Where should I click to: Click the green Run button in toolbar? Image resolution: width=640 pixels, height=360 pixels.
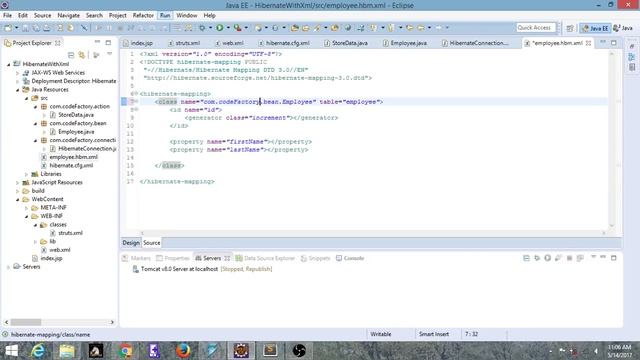point(220,28)
